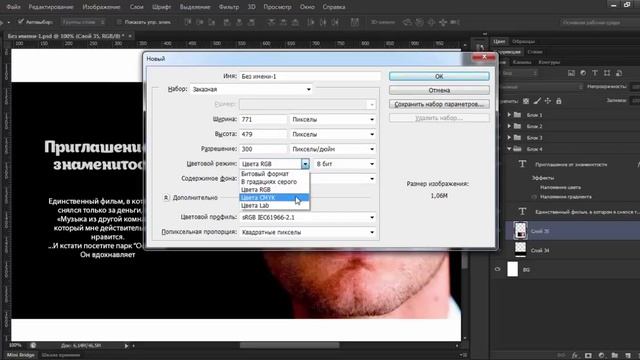Click Разрешение value field 300
This screenshot has width=640, height=360.
pos(263,149)
